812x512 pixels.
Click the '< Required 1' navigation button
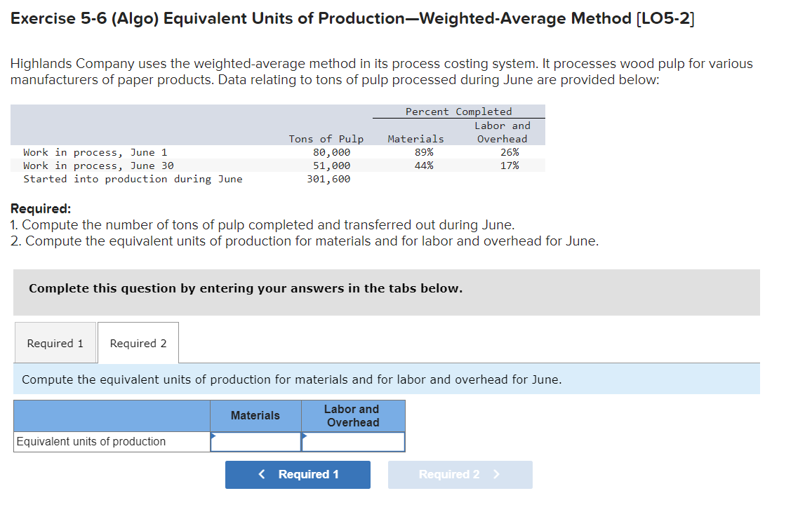coord(298,475)
